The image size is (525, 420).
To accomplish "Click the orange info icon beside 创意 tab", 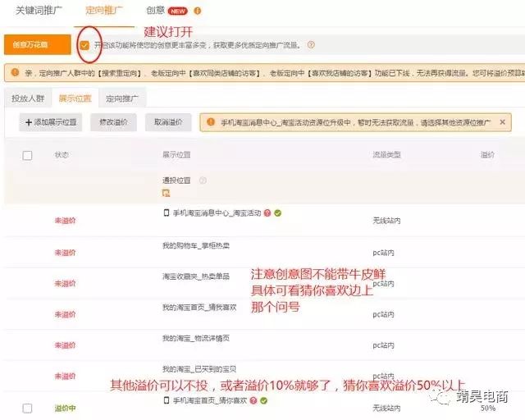I will [x=198, y=11].
